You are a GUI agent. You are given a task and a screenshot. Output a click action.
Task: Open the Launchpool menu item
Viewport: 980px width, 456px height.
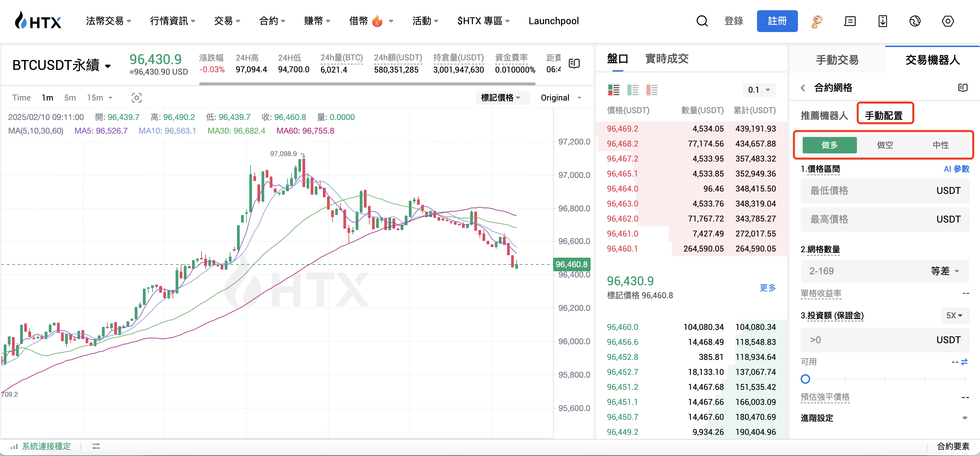[553, 21]
